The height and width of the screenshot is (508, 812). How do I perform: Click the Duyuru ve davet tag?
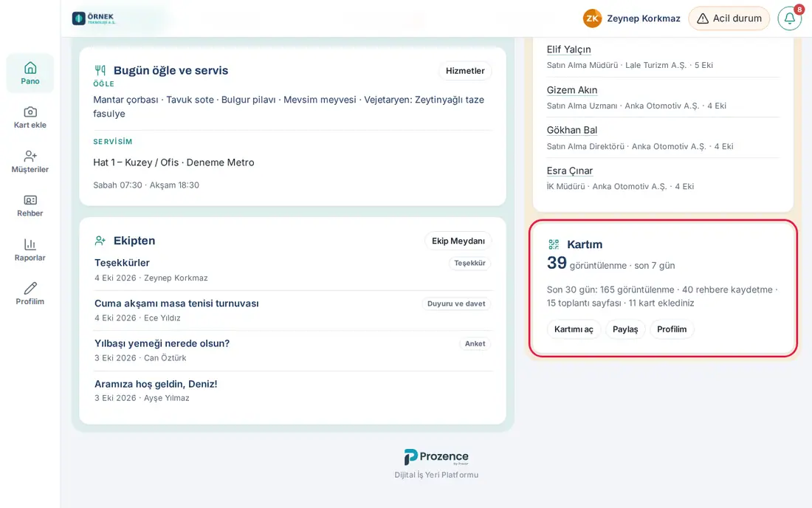tap(456, 303)
